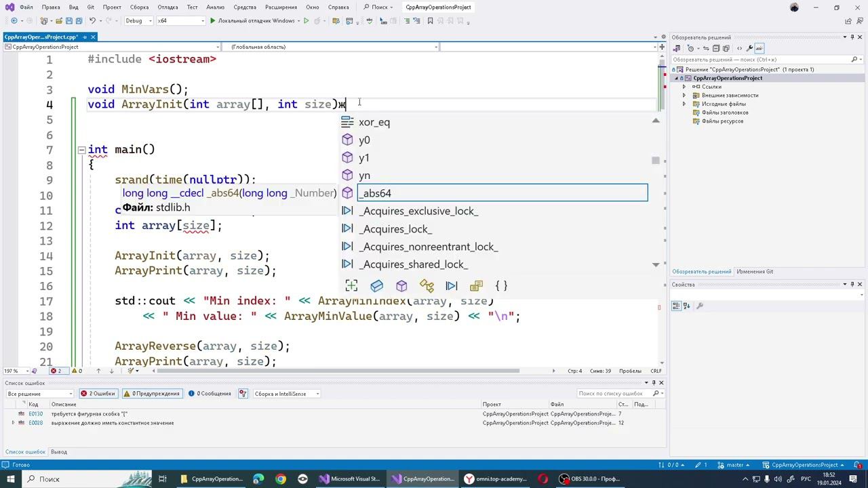Open the Все решение scope dropdown
Image resolution: width=868 pixels, height=488 pixels.
coord(39,394)
